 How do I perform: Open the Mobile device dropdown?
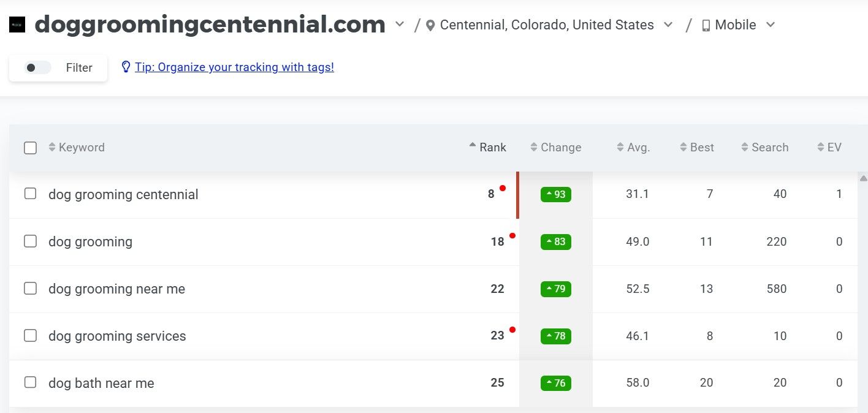(771, 25)
